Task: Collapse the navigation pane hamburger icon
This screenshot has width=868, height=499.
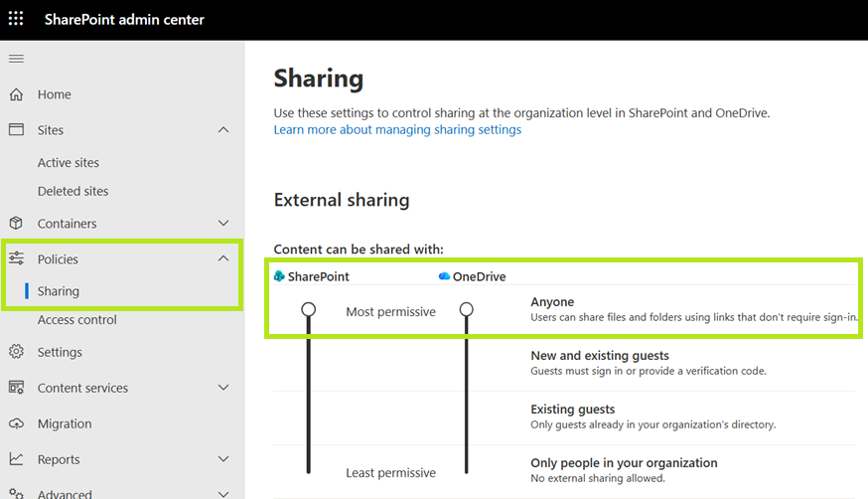Action: pos(16,59)
